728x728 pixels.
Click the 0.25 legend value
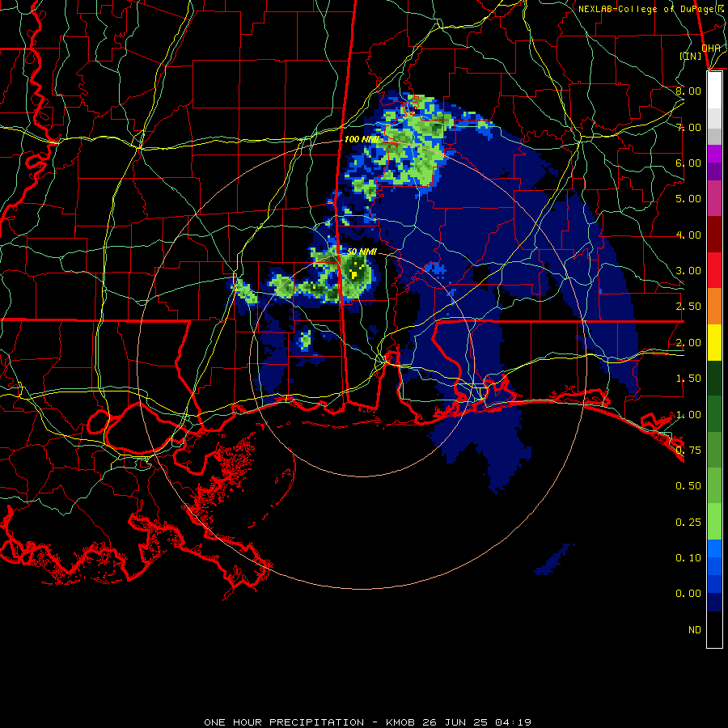(688, 523)
